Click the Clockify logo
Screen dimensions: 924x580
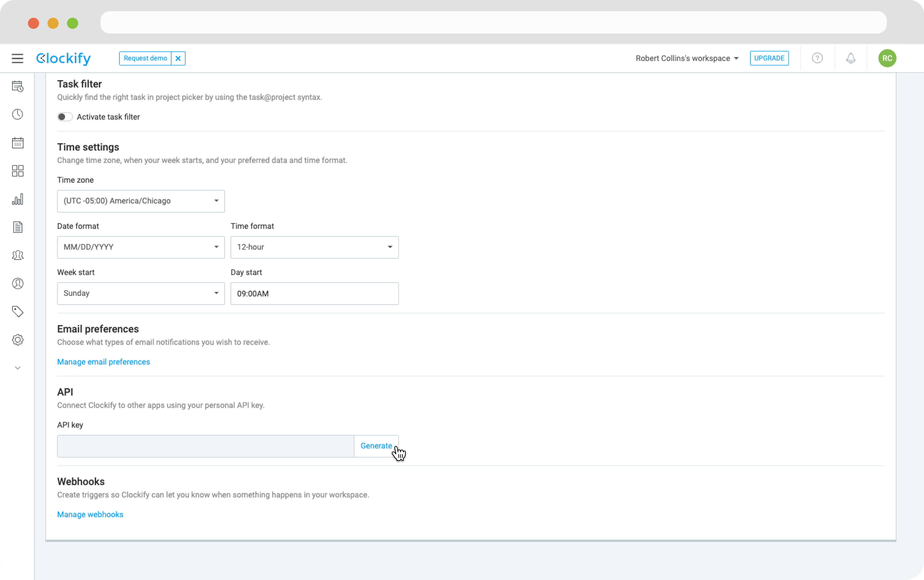[x=63, y=58]
